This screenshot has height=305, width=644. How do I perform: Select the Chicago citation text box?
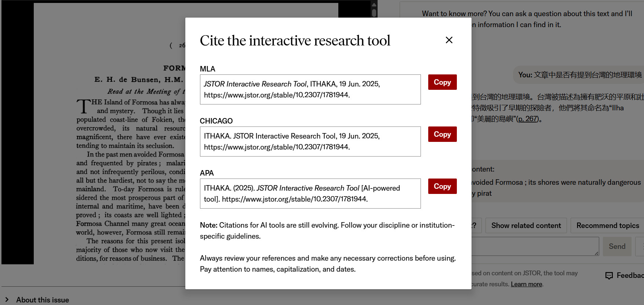pos(310,142)
